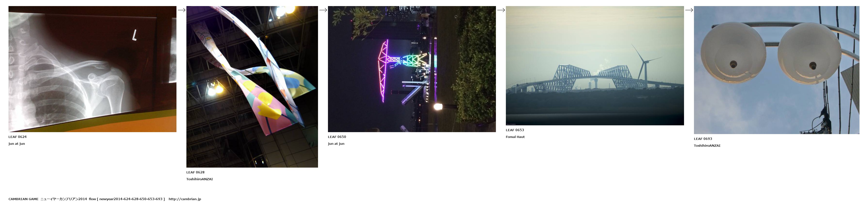Click author jun at jun under LEAF 0624
The width and height of the screenshot is (868, 205).
pos(17,144)
